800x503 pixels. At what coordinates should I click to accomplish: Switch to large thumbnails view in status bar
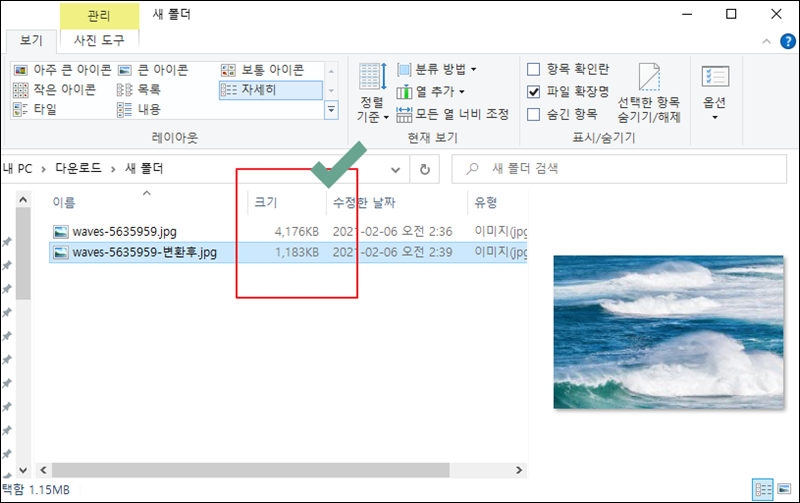coord(784,490)
